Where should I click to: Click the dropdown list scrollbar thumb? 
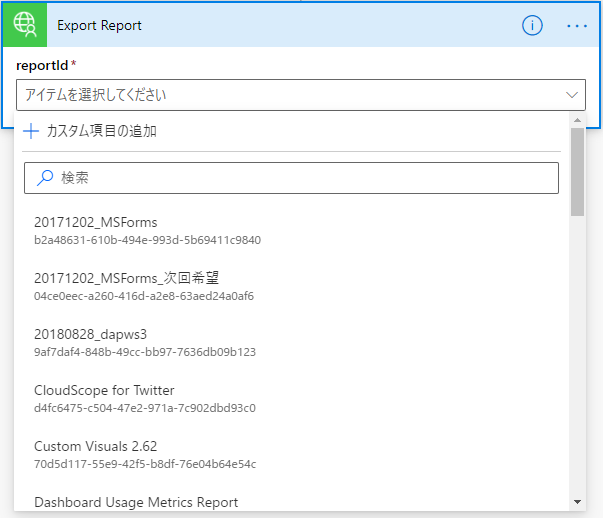[577, 172]
